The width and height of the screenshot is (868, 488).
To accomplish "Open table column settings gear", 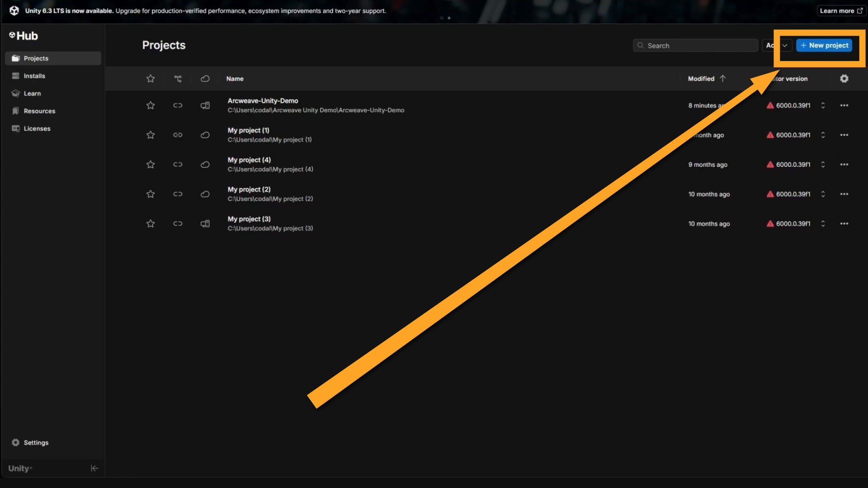I will (x=844, y=79).
